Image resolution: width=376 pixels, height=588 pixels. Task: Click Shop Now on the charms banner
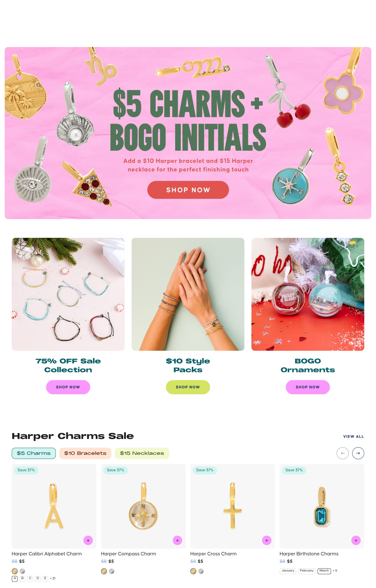coord(188,190)
